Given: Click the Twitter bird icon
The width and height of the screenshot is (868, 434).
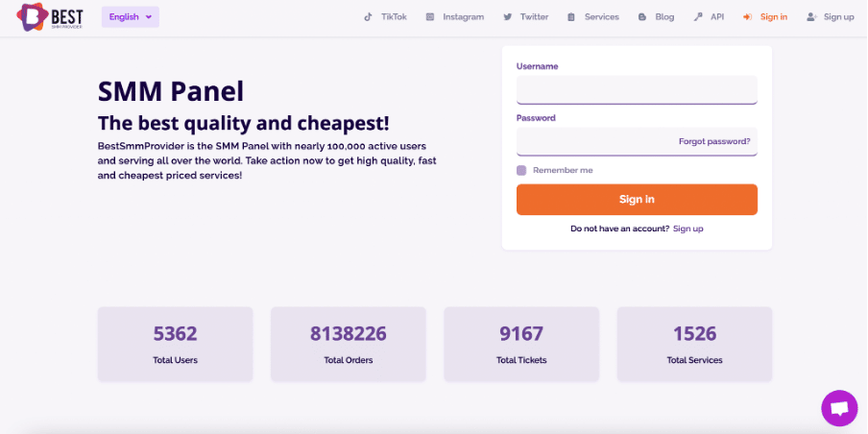Looking at the screenshot, I should (508, 17).
